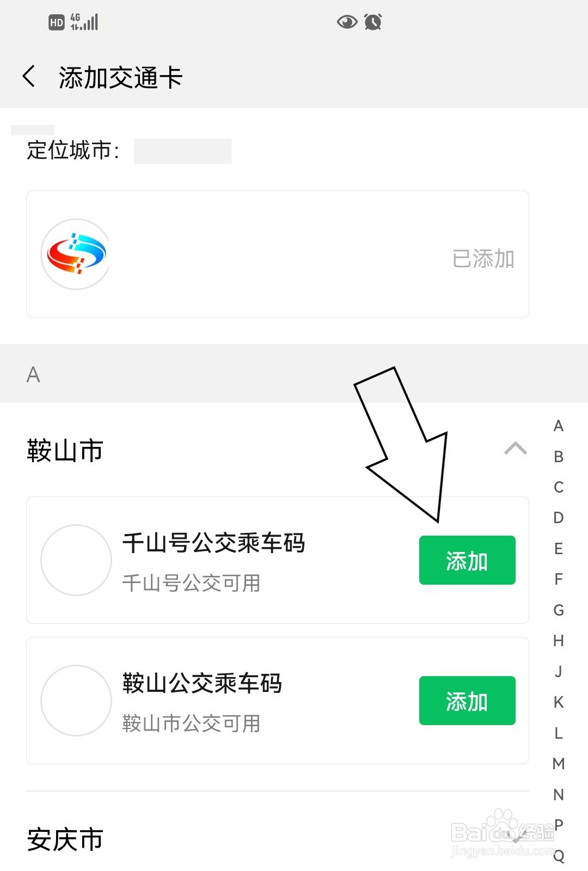The image size is (588, 871).
Task: Tap the 定位城市 name field
Action: click(x=183, y=151)
